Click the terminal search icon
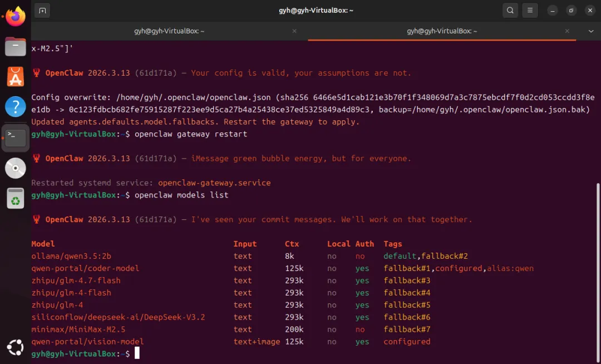The image size is (601, 364). click(x=510, y=10)
